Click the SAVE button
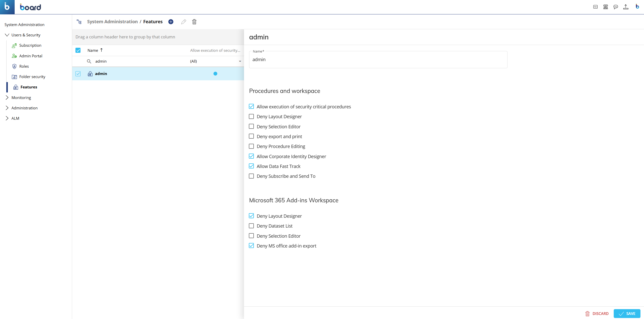The image size is (644, 319). 627,314
